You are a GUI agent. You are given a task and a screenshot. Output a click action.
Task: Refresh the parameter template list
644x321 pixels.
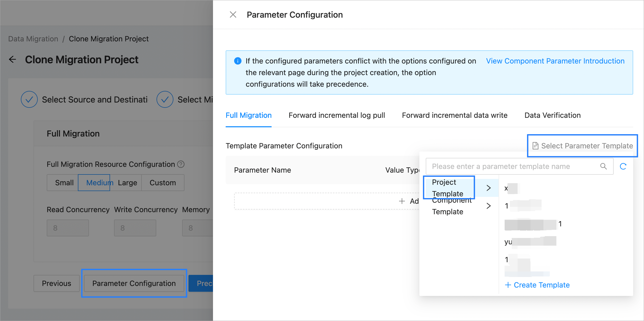pos(623,166)
